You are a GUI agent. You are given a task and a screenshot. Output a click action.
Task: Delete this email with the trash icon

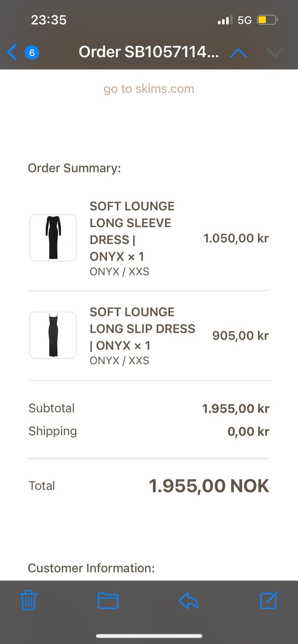[x=29, y=600]
